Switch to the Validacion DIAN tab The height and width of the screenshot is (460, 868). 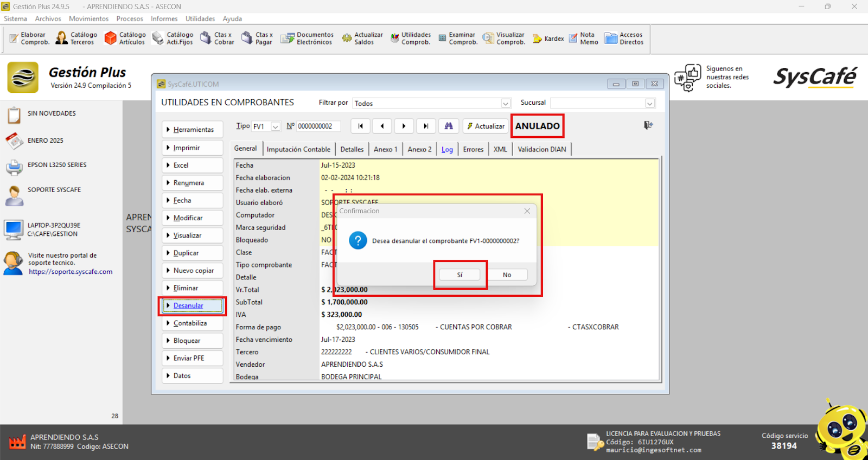coord(541,149)
